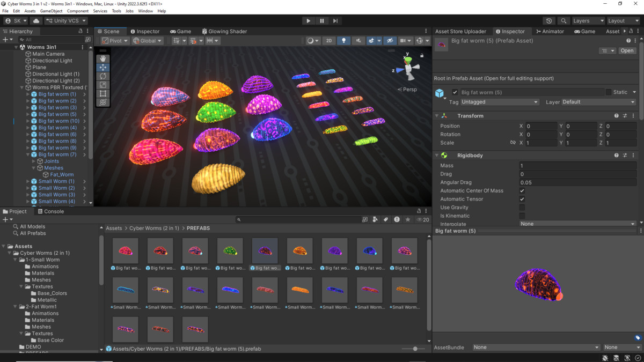The height and width of the screenshot is (362, 644).
Task: Open the draw mode shading dropdown
Action: click(x=313, y=41)
